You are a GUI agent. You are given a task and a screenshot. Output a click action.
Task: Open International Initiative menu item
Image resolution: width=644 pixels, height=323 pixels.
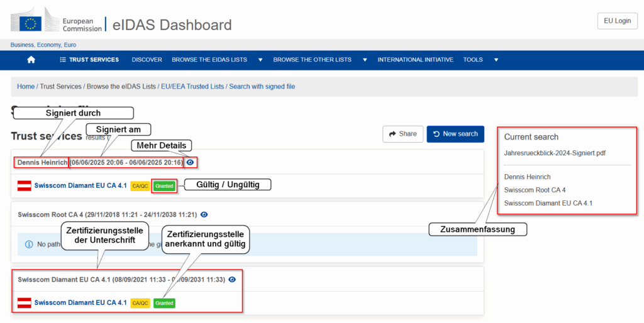coord(415,60)
